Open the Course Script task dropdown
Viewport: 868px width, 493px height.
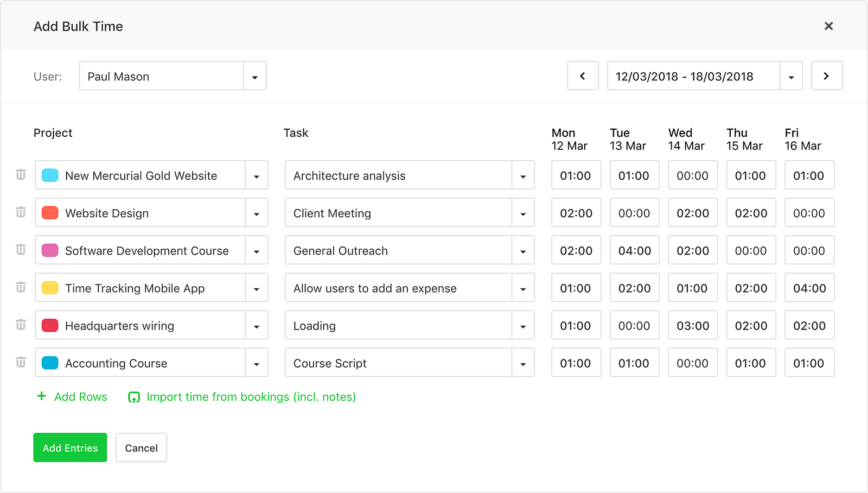523,364
